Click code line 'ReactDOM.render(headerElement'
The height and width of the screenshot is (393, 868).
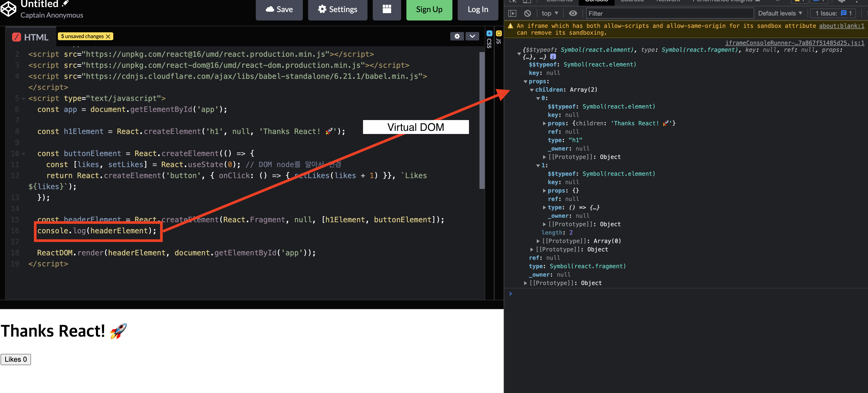[x=176, y=253]
